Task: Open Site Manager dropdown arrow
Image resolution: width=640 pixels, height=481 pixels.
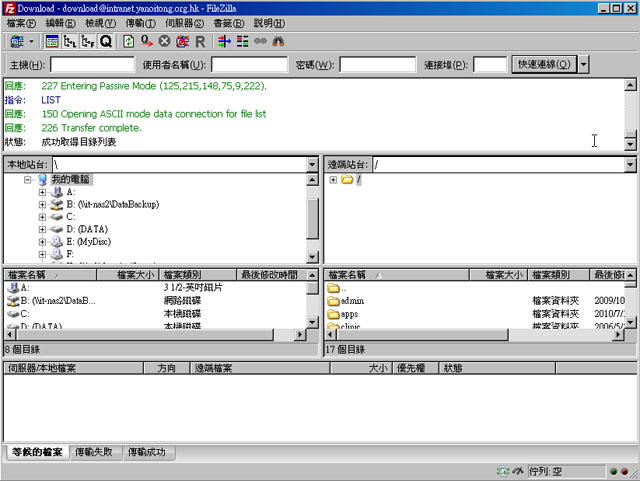Action: (31, 42)
